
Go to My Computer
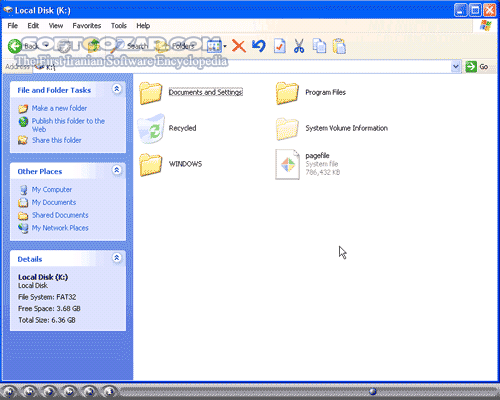52,190
